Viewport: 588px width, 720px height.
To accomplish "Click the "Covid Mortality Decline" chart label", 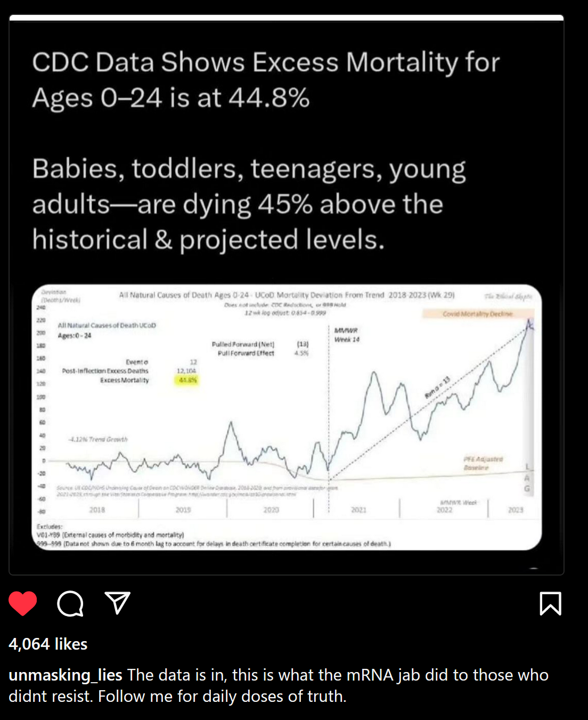I will [x=477, y=314].
